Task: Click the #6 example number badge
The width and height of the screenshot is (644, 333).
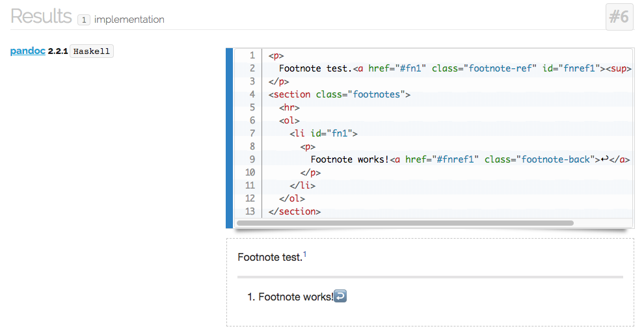Action: 619,17
